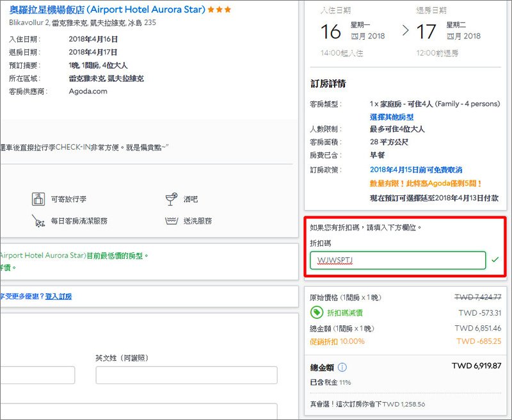Click the 1晚, 1間房, 4位大人 booking summary
The height and width of the screenshot is (420, 512).
coord(98,65)
